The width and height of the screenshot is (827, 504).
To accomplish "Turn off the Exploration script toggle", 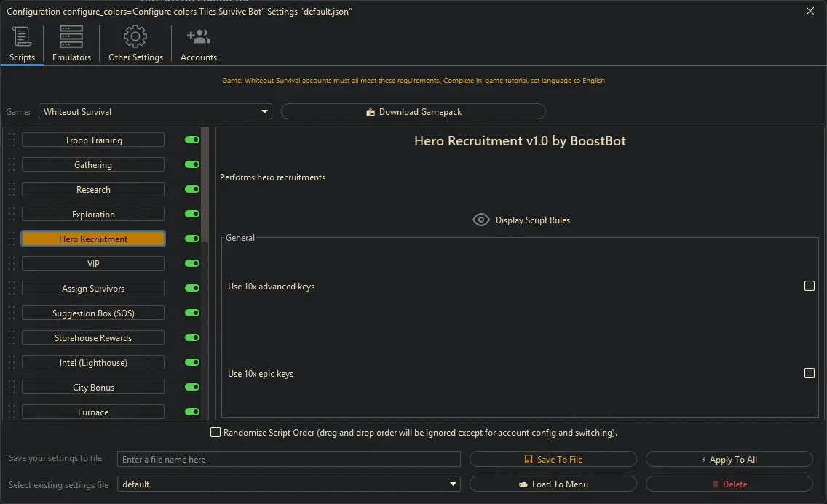I will point(192,214).
